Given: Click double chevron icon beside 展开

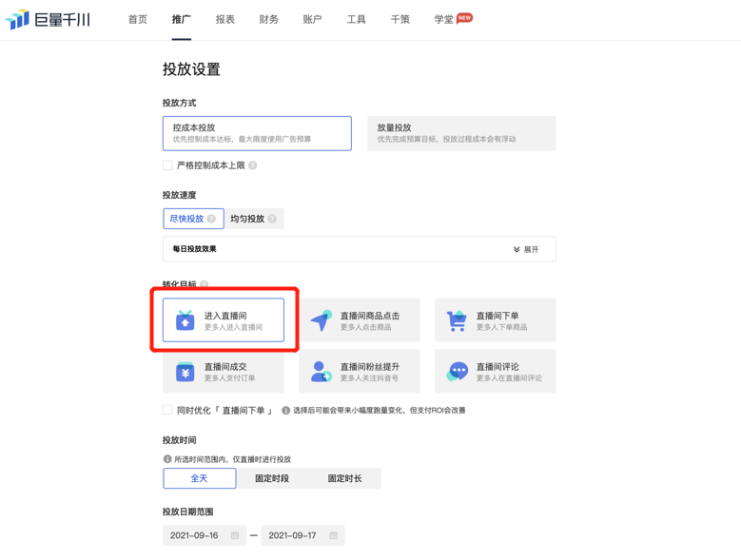Looking at the screenshot, I should point(517,249).
